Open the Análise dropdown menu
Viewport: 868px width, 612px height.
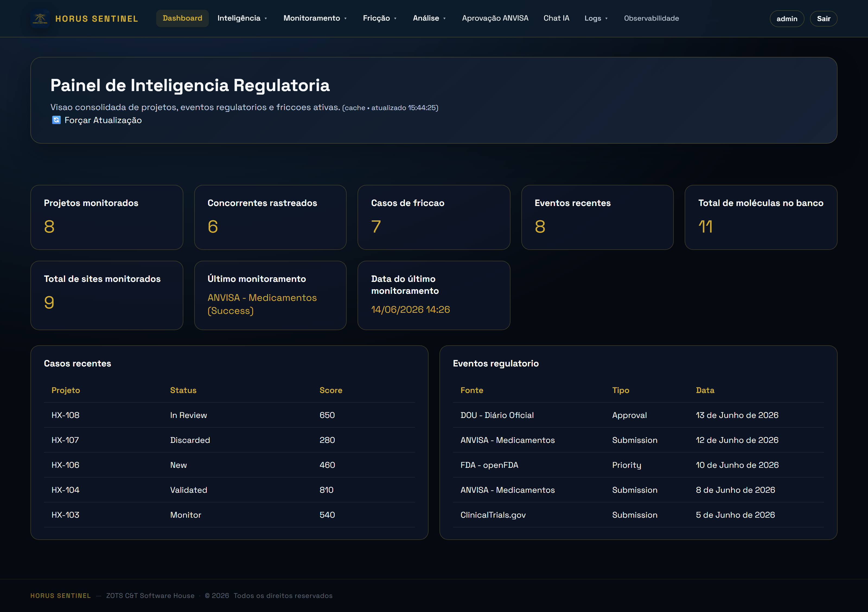[429, 18]
